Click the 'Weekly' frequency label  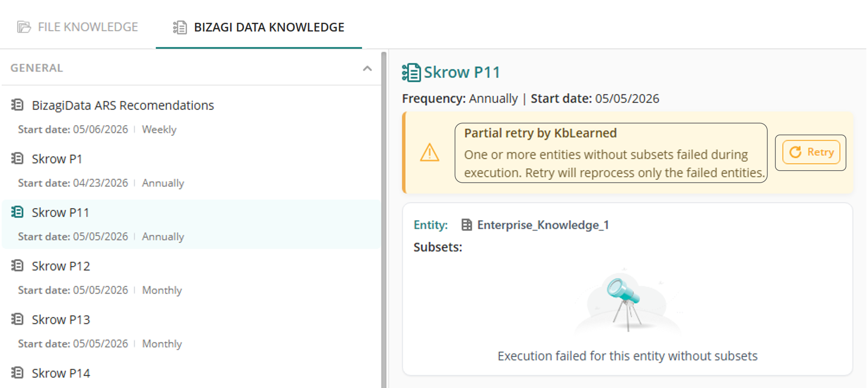pos(159,130)
